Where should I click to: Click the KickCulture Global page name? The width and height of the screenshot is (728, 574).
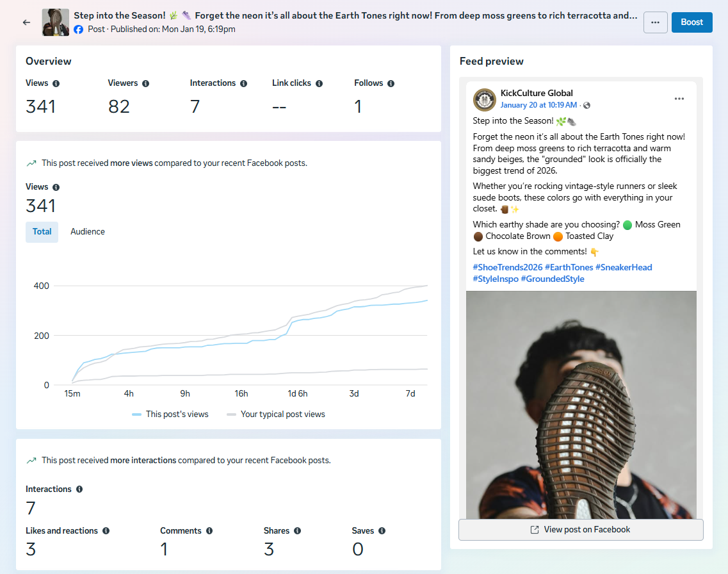click(537, 93)
